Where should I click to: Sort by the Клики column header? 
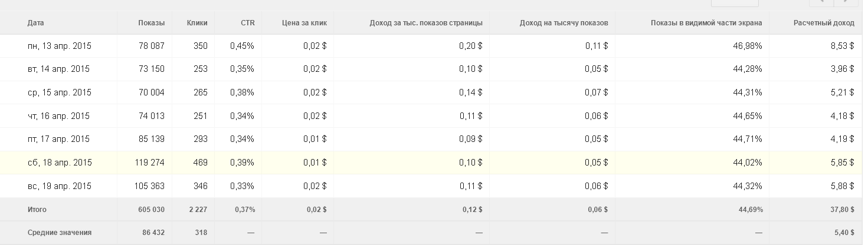coord(197,23)
